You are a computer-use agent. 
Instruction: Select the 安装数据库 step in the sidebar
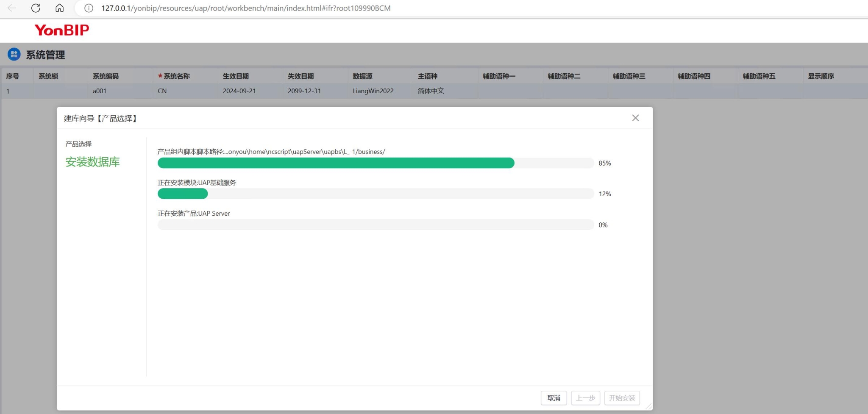click(x=92, y=162)
